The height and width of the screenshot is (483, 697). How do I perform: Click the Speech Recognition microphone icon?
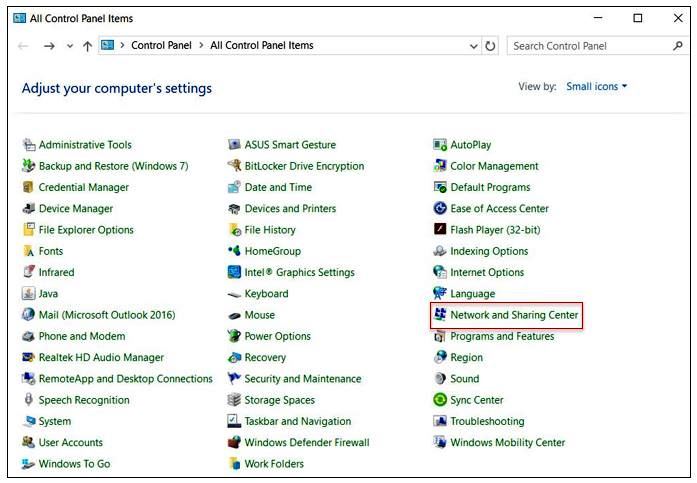tap(28, 399)
